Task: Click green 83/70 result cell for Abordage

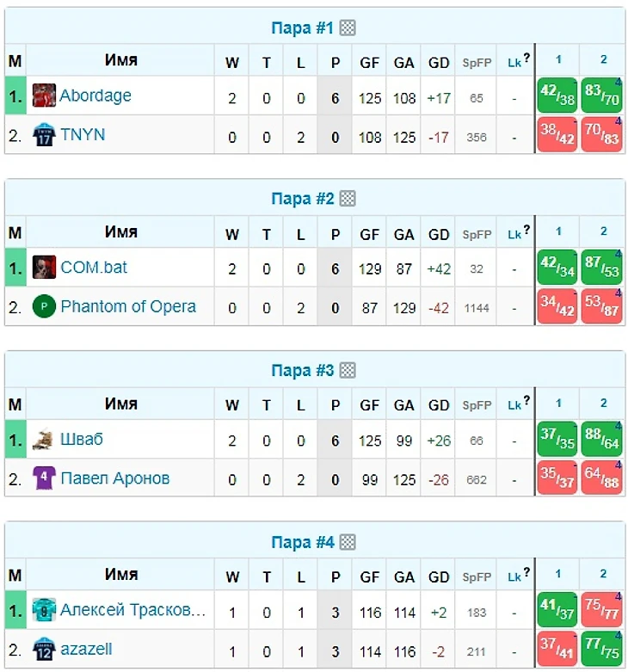Action: tap(601, 96)
